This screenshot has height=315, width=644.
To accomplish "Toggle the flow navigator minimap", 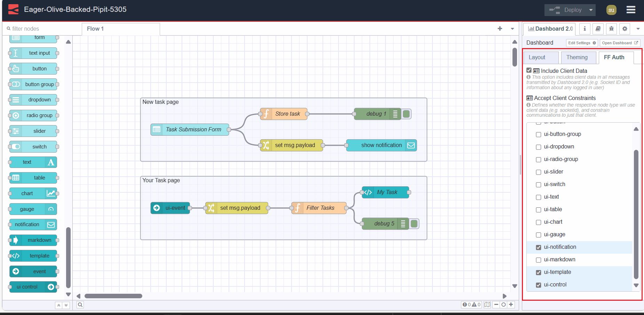I will pyautogui.click(x=487, y=305).
